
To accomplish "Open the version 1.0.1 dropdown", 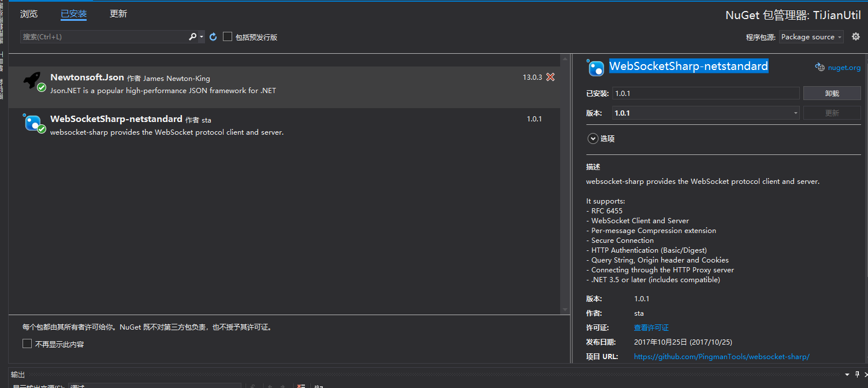I will coord(706,113).
